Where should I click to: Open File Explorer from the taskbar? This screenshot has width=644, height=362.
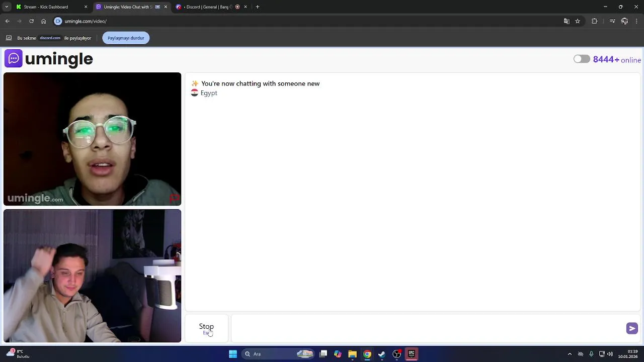(x=352, y=354)
